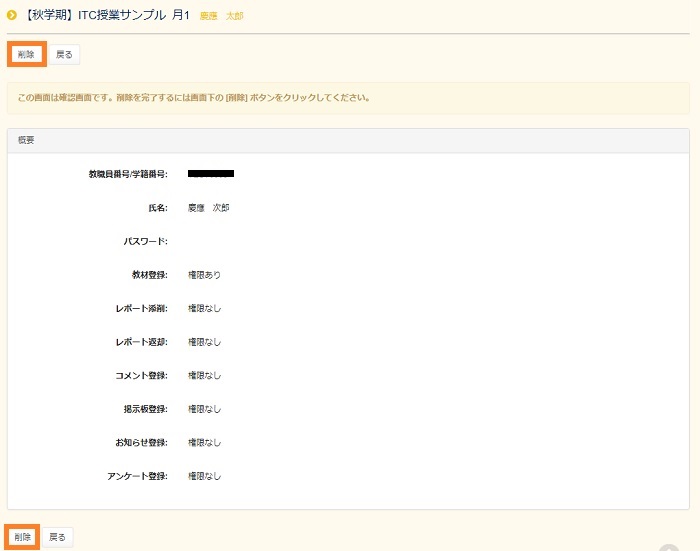
Task: Click the yellow arrow icon beside course title
Action: 12,15
